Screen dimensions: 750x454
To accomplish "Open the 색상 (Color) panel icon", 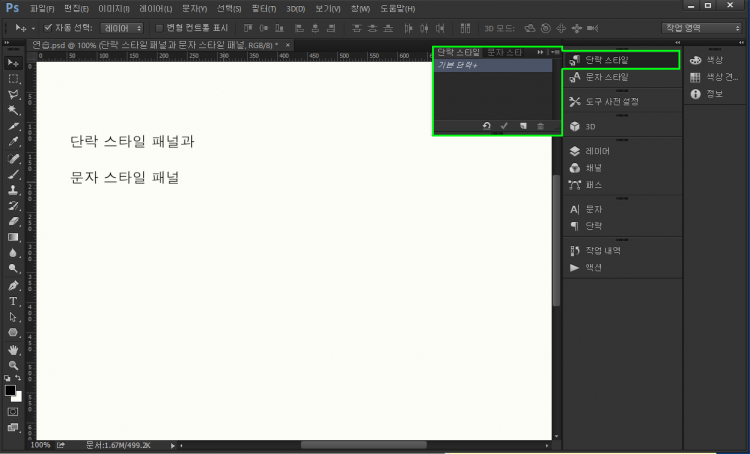I will (707, 60).
